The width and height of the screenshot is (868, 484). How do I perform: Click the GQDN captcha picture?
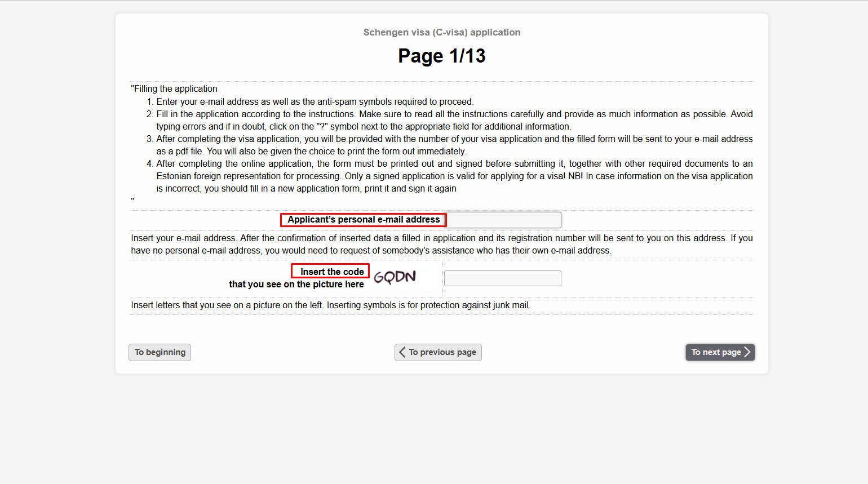[x=395, y=277]
